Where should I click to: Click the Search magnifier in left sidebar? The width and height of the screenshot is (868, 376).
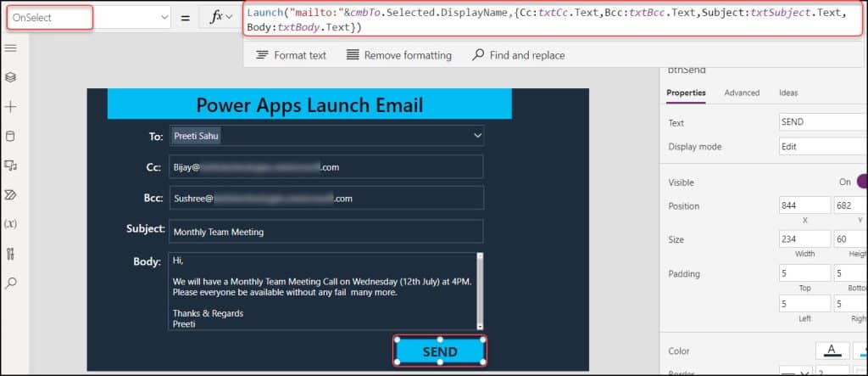[10, 283]
